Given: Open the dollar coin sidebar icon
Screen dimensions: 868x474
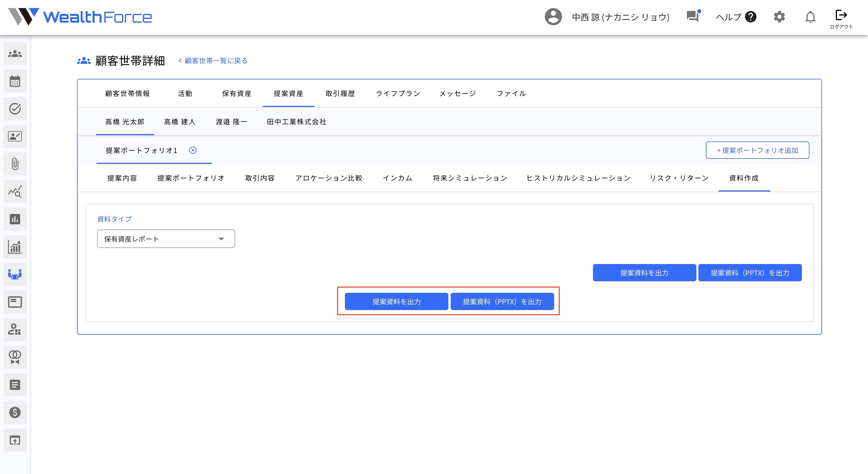Looking at the screenshot, I should 15,413.
